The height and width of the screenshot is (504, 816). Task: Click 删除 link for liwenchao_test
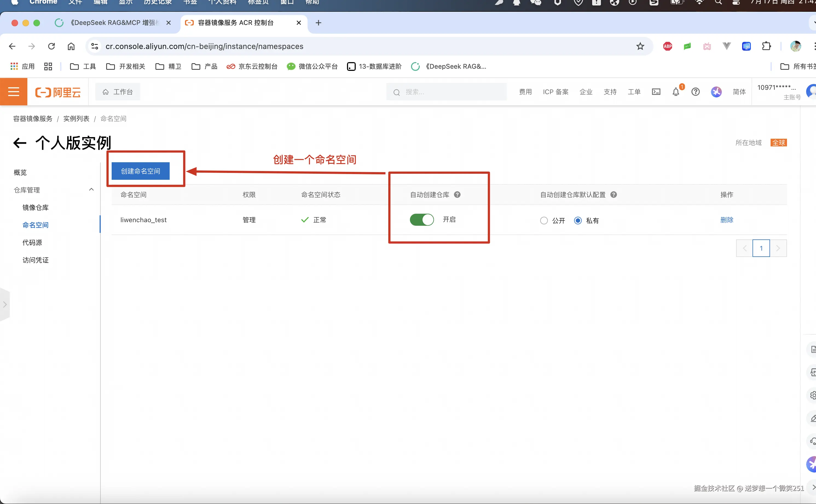click(x=727, y=220)
